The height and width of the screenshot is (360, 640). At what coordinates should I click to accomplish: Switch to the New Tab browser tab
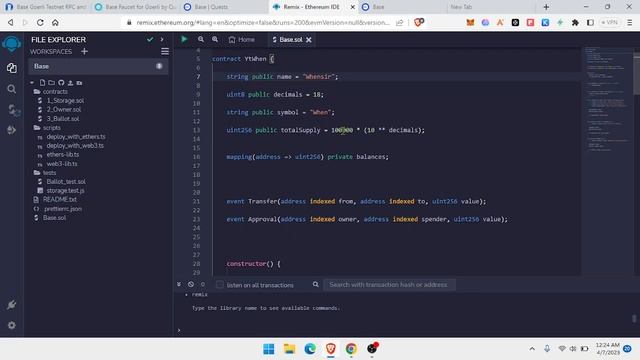click(491, 7)
